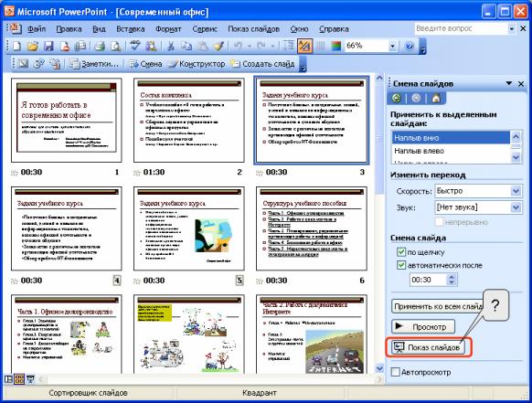Click the Color/Grayscale icon
Viewport: 532px width, 403px height.
(x=335, y=46)
